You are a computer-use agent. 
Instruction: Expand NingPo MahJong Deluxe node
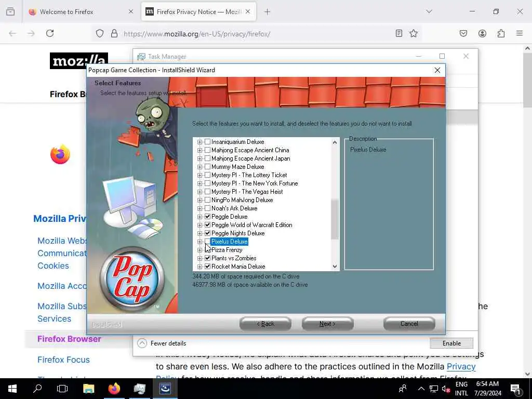point(200,200)
